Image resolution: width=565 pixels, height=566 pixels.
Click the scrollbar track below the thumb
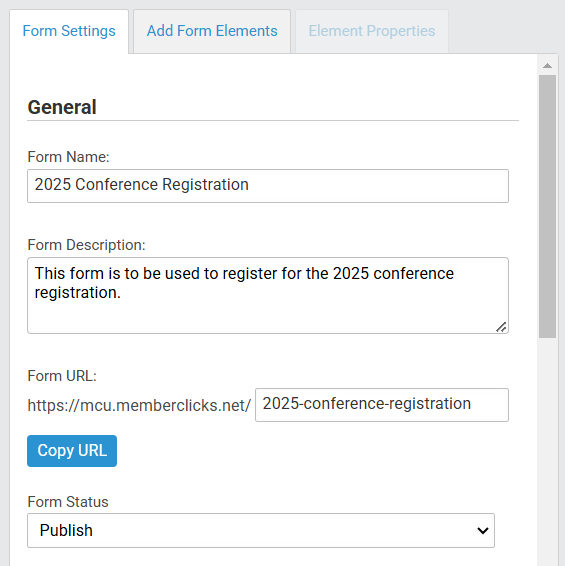[547, 451]
